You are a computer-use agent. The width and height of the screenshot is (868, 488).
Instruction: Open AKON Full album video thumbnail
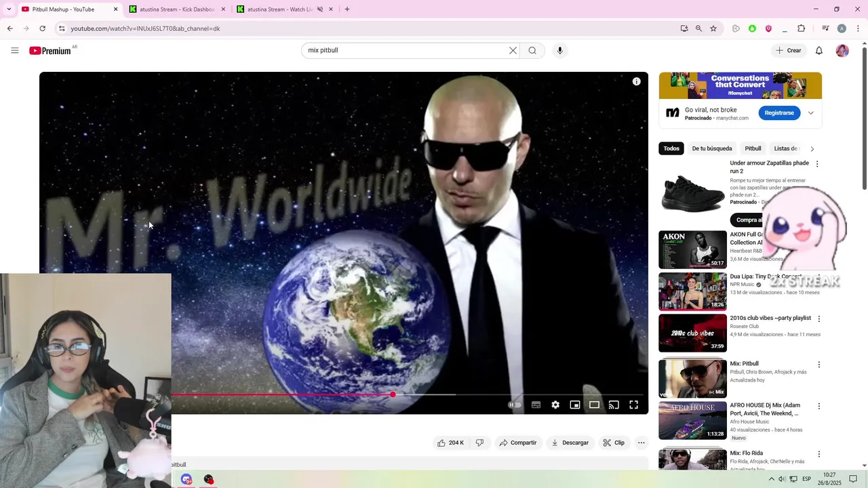(692, 249)
